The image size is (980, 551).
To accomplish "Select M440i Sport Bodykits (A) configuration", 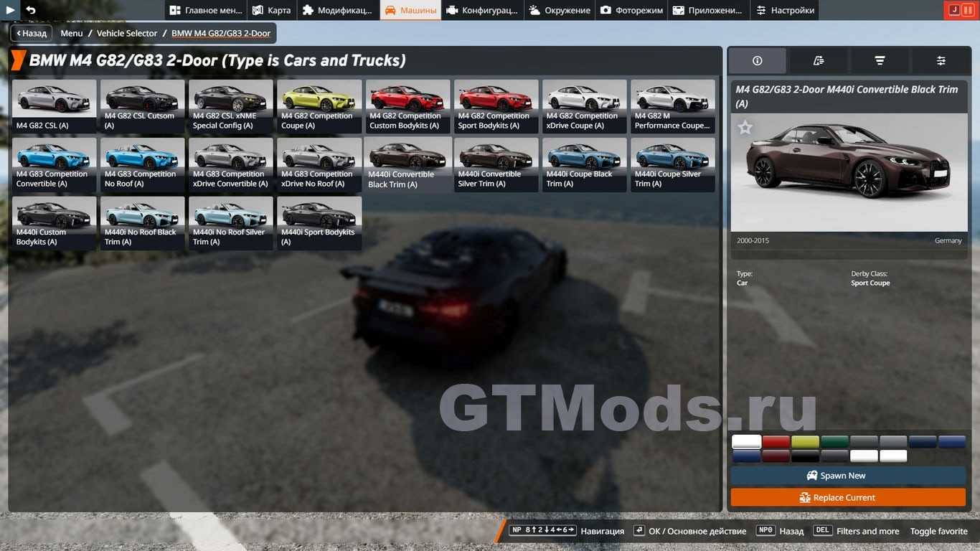I will coord(318,223).
